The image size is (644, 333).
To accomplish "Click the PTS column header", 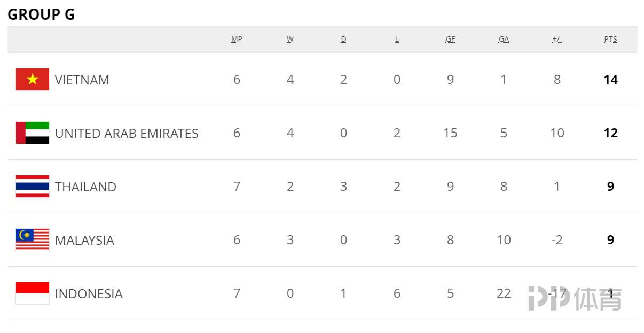I will click(x=610, y=40).
